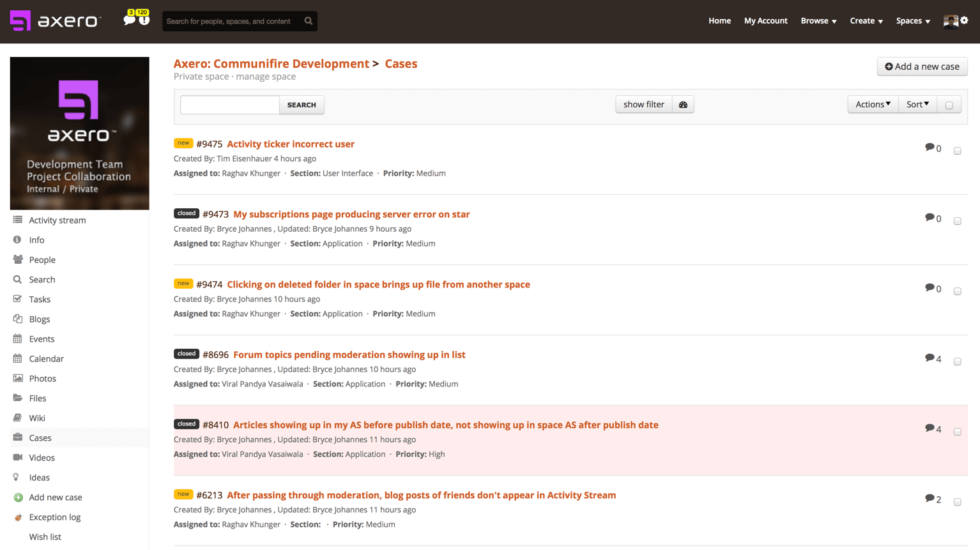This screenshot has width=980, height=550.
Task: Check the box for case #6213
Action: 958,502
